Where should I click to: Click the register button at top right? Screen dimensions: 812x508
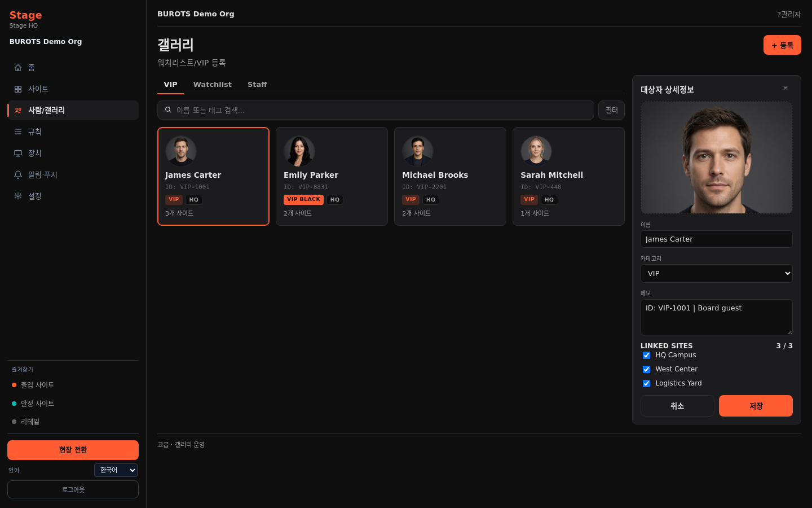[x=782, y=45]
